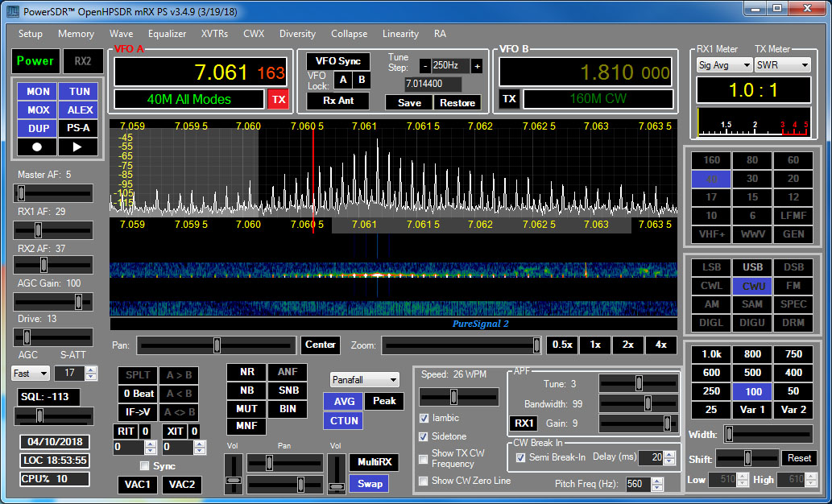
Task: Enable Show CW Zero Line checkbox
Action: point(424,481)
